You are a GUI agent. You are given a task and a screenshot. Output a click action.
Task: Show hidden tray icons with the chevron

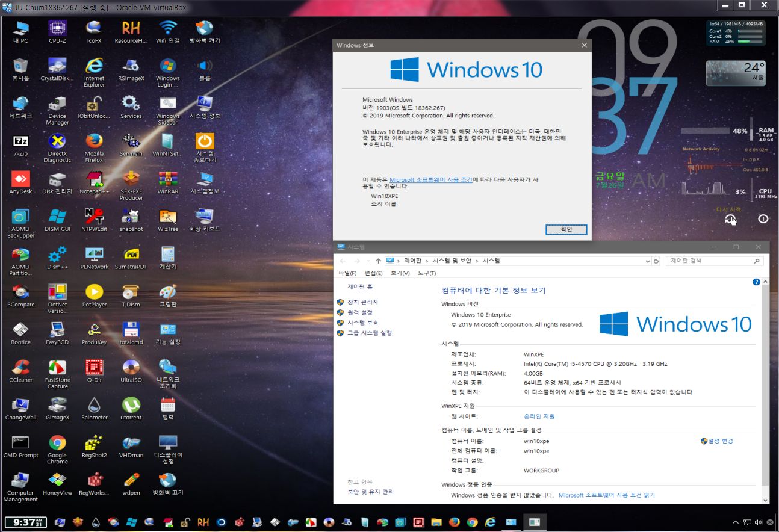click(x=735, y=522)
